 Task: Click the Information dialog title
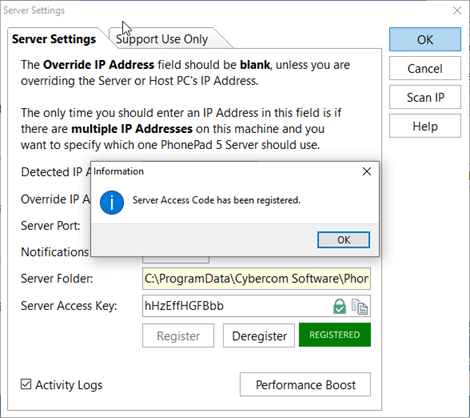click(x=118, y=171)
